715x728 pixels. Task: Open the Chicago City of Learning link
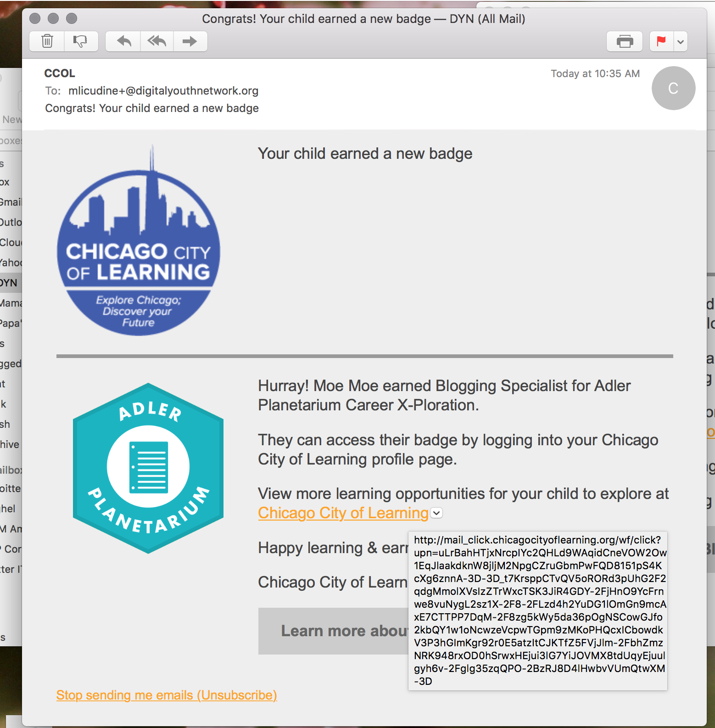[343, 513]
